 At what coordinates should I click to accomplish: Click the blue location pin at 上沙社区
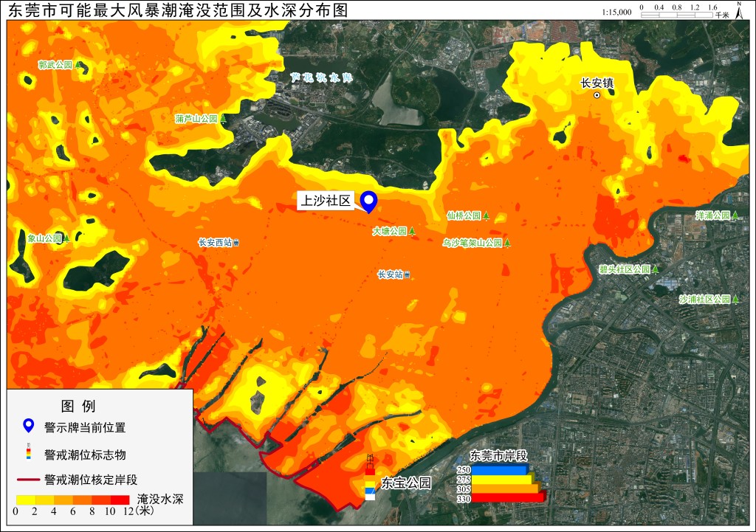(x=369, y=201)
